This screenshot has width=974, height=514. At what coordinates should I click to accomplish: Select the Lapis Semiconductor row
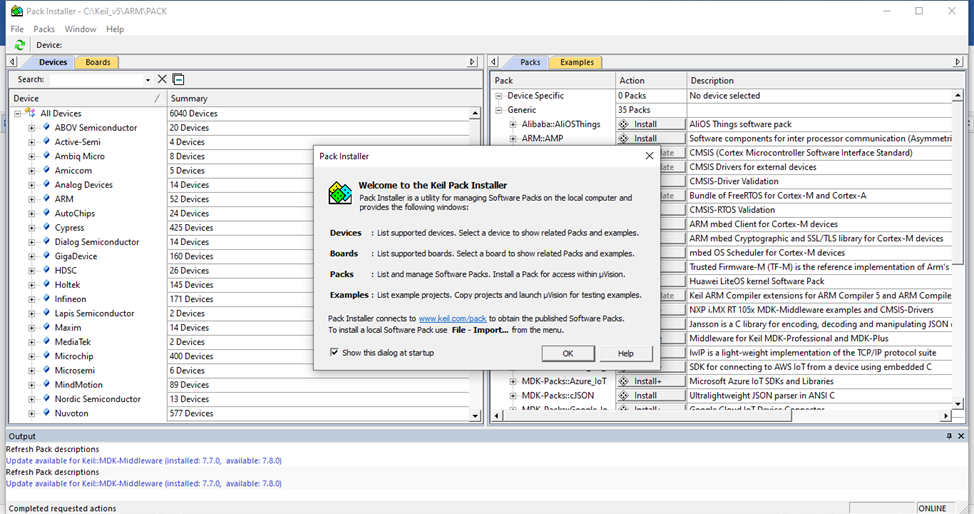[94, 313]
